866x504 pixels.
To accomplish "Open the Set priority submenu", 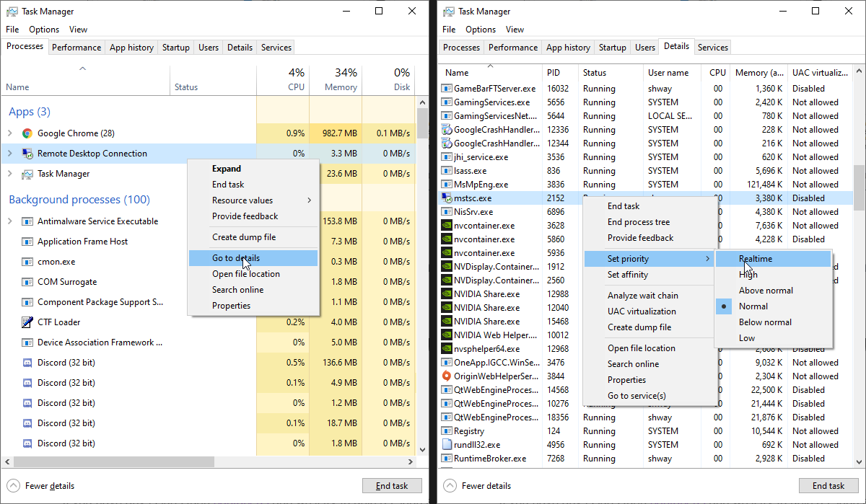I will pyautogui.click(x=649, y=259).
